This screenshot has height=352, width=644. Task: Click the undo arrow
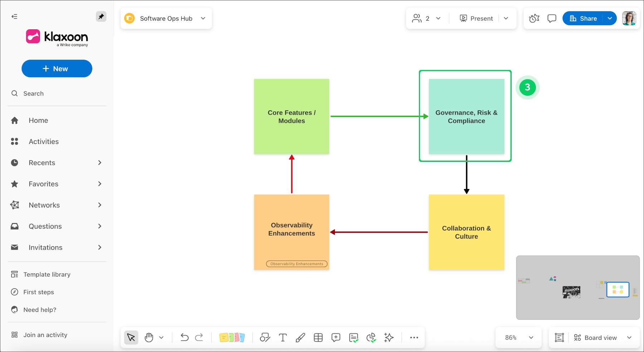[x=184, y=337]
